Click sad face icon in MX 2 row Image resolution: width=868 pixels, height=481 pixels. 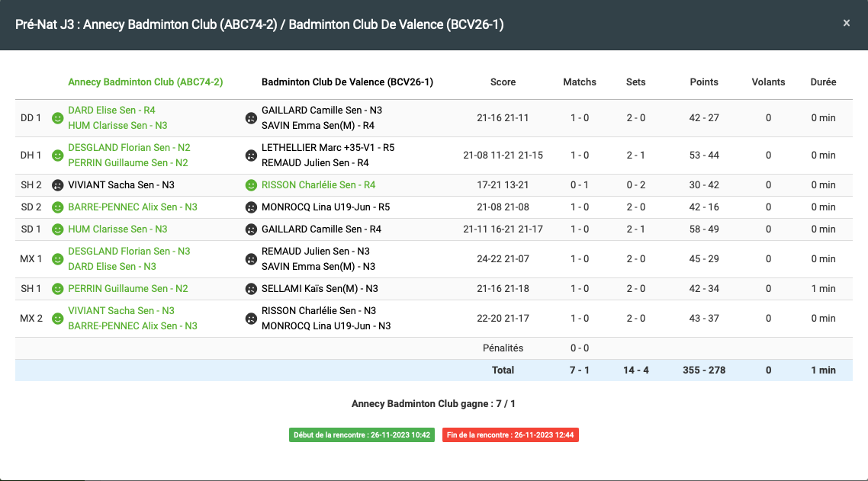click(251, 319)
